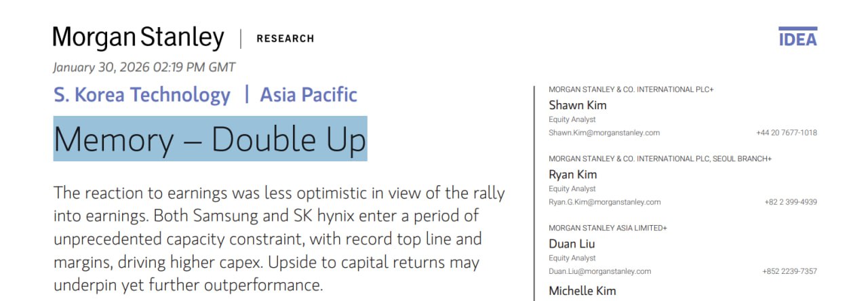Open Duan.Liu@morganstanley.com email link
The image size is (868, 301).
pyautogui.click(x=600, y=271)
